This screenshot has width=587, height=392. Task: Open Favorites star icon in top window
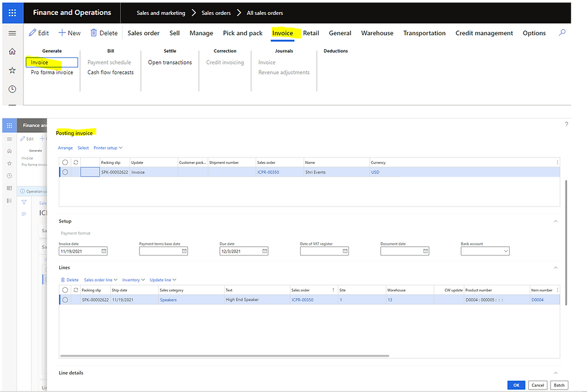tap(12, 71)
